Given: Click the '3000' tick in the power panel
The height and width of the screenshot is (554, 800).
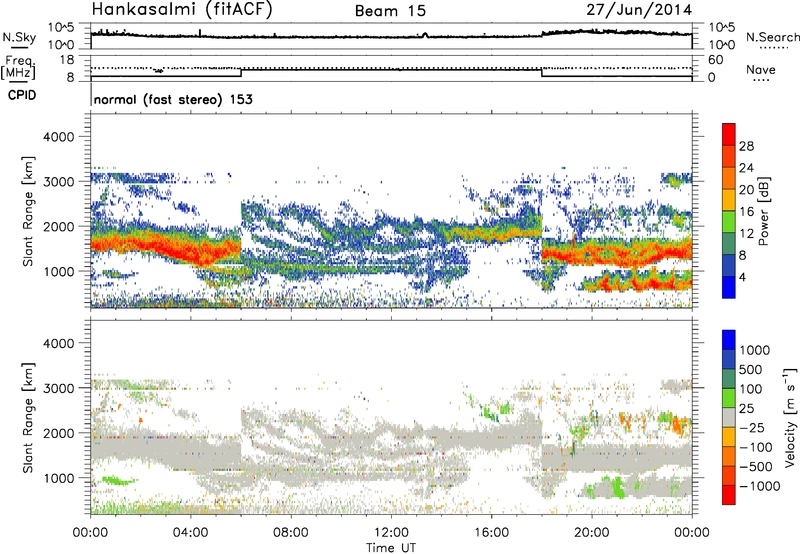Looking at the screenshot, I should 58,182.
